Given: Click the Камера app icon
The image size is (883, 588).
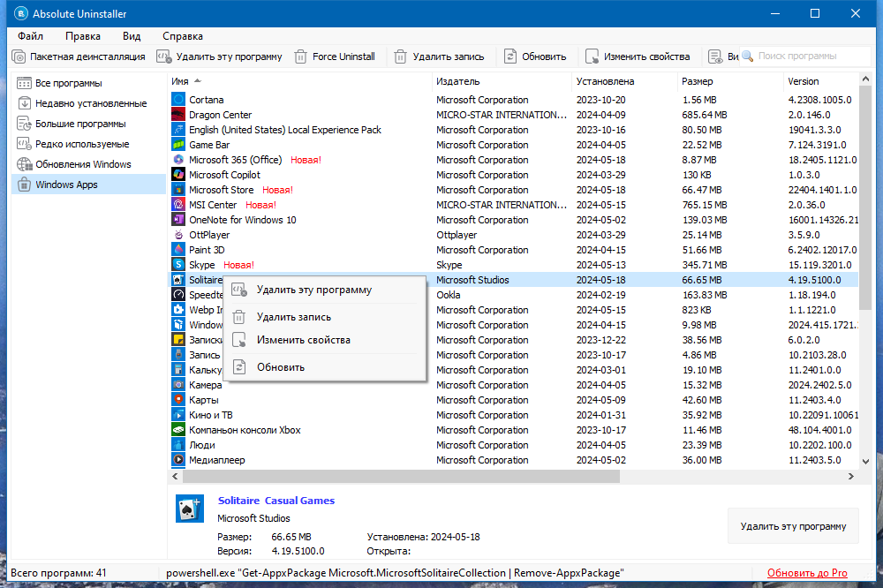Looking at the screenshot, I should pyautogui.click(x=178, y=385).
